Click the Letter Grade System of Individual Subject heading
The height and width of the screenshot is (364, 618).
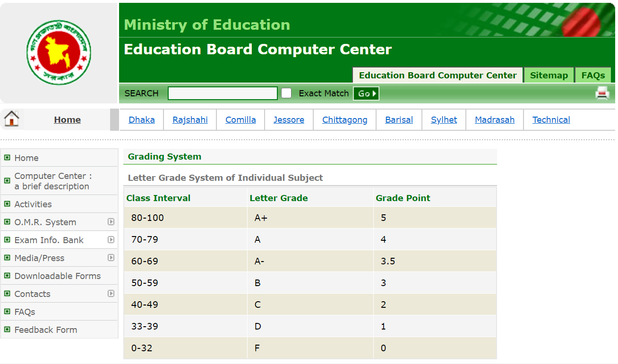(225, 178)
